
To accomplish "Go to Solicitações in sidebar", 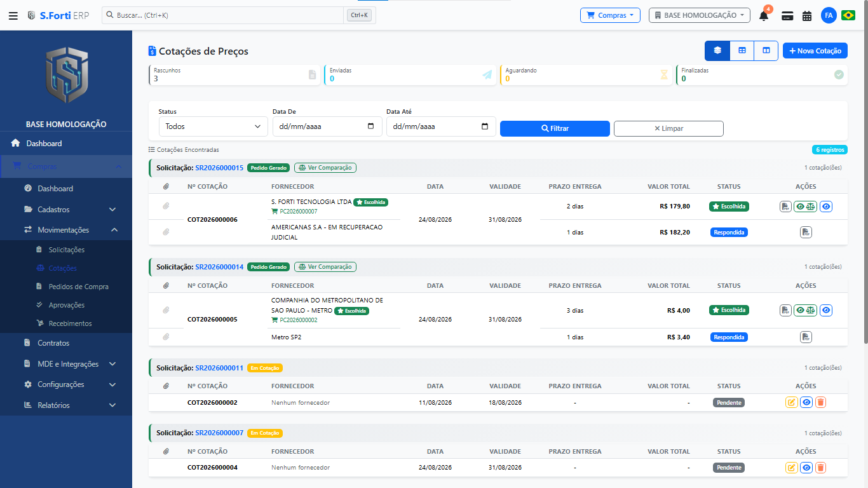I will click(x=66, y=250).
